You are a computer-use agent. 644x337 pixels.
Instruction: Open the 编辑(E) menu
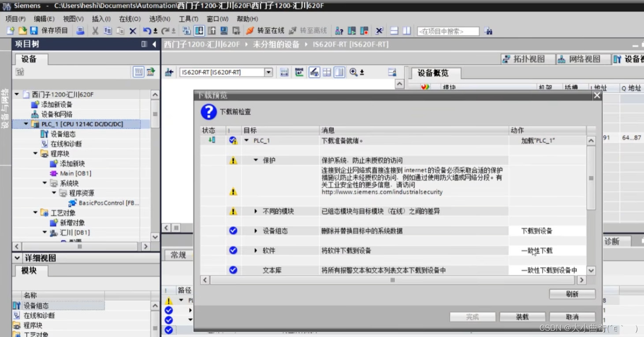coord(44,19)
